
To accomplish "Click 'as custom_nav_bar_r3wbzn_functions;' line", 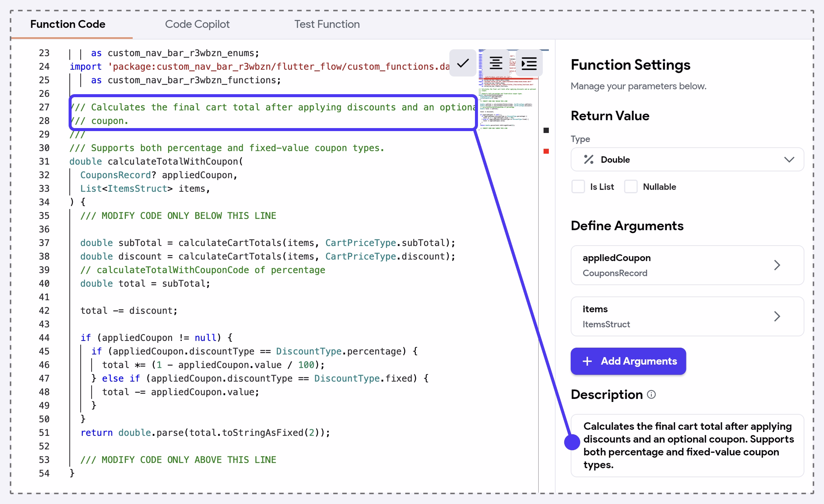I will (x=186, y=80).
